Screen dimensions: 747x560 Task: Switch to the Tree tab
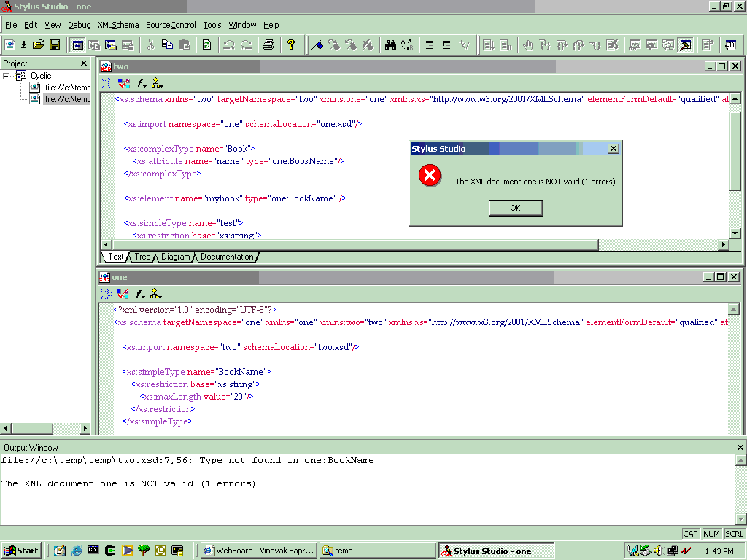pyautogui.click(x=142, y=257)
